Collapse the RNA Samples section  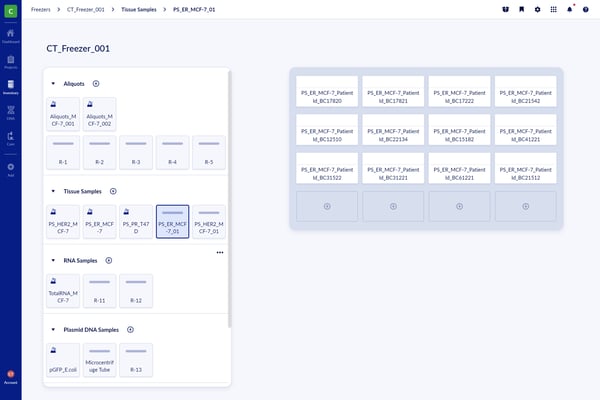(53, 260)
